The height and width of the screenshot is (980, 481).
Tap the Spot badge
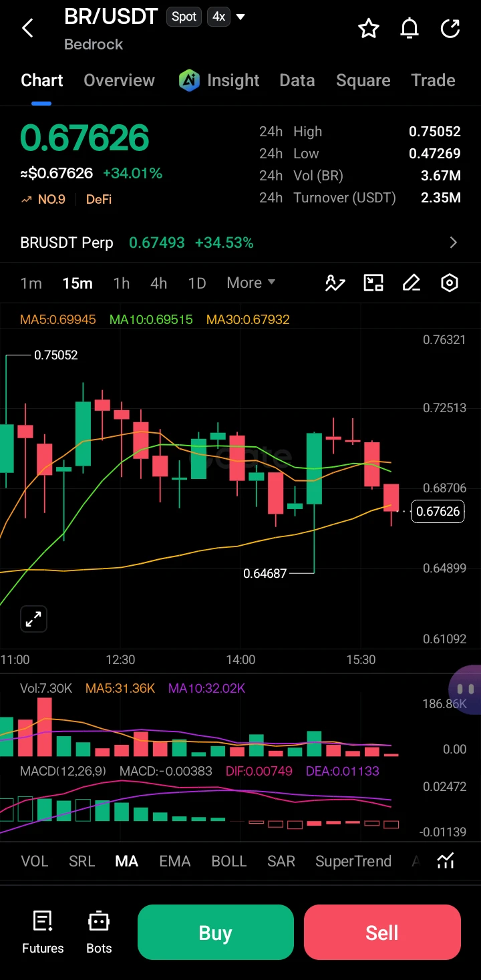[x=184, y=17]
